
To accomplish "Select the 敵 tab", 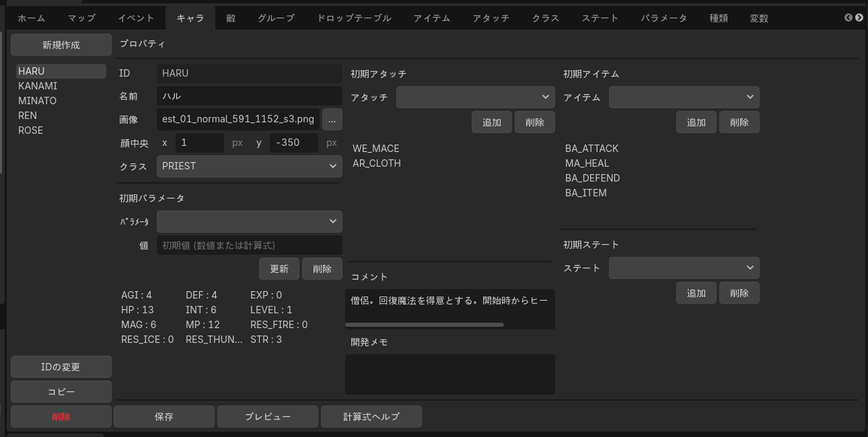I will coord(231,18).
